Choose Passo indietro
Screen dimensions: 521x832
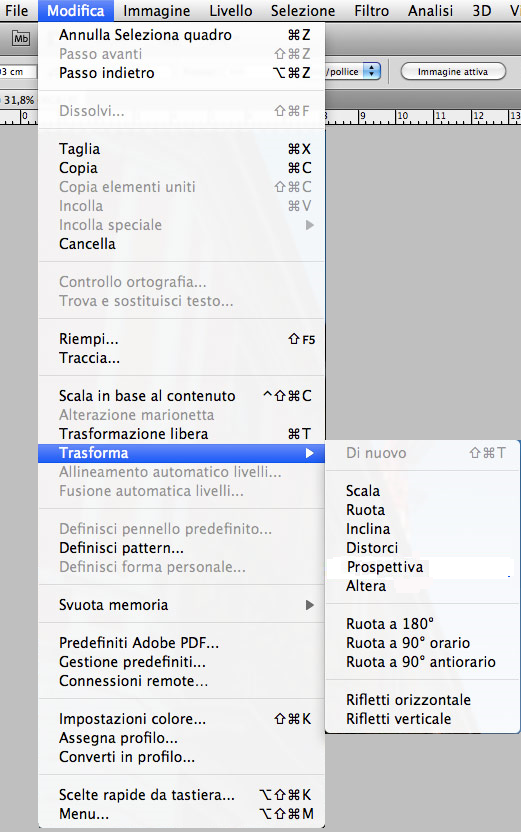[181, 73]
